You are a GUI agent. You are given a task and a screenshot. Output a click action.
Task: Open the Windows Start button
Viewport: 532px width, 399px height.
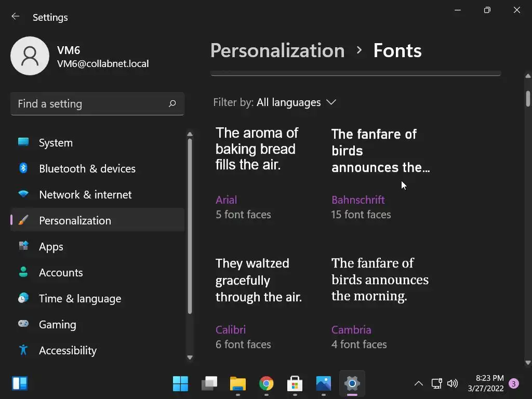click(x=180, y=384)
